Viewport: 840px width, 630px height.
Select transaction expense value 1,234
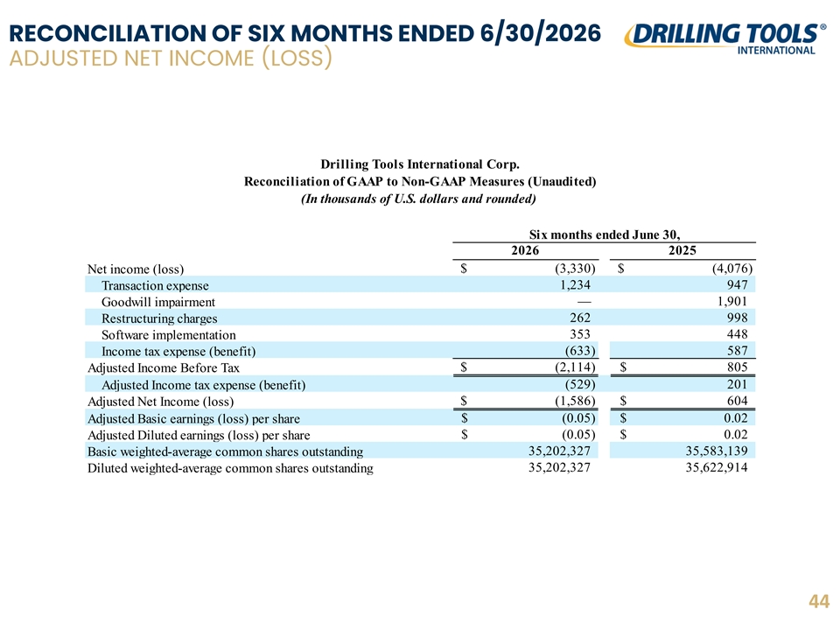coord(576,285)
